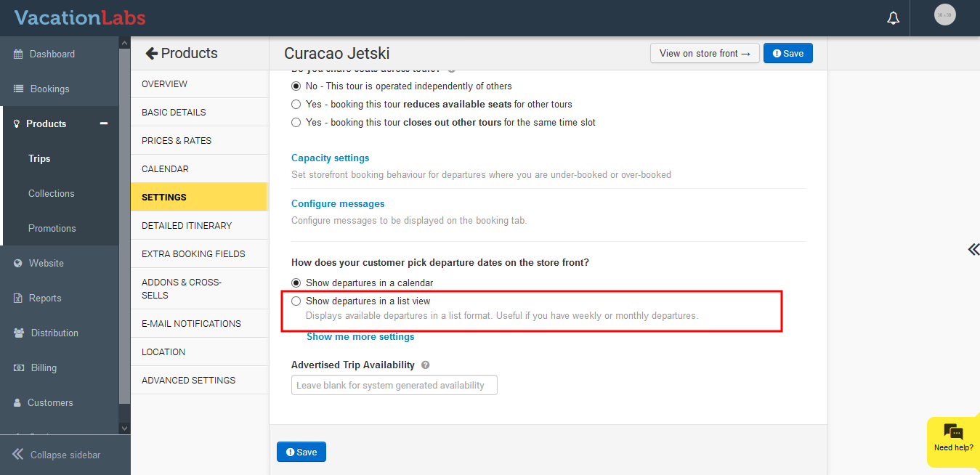Expand the right panel double-chevron

pyautogui.click(x=973, y=250)
